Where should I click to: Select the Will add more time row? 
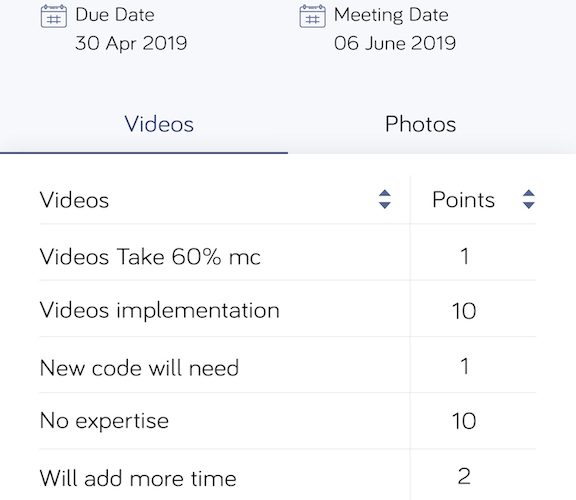click(288, 478)
